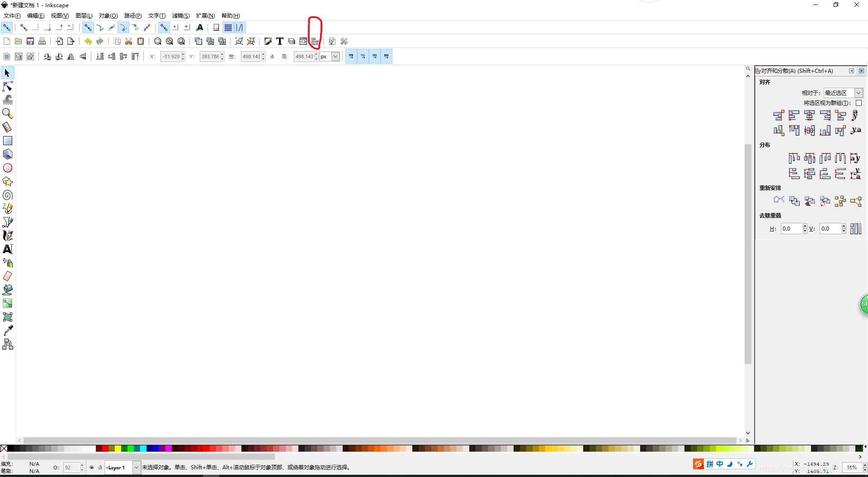Click align left edges icon
This screenshot has height=477, width=868.
794,115
